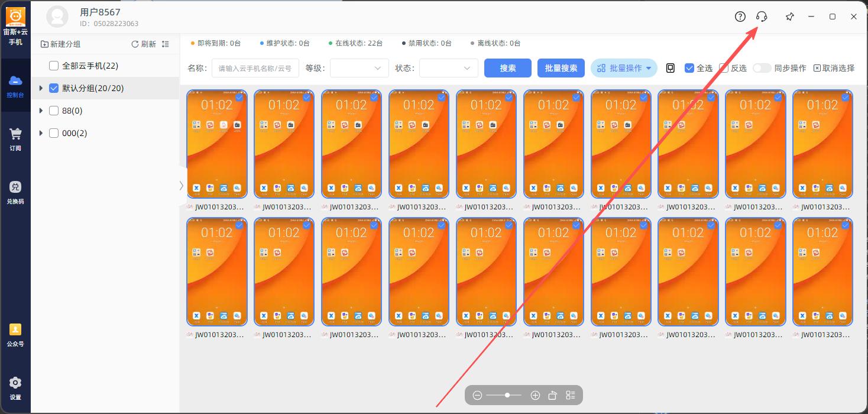Click the thumbnail zoom slider handle
Viewport: 868px width, 414px height.
point(507,395)
